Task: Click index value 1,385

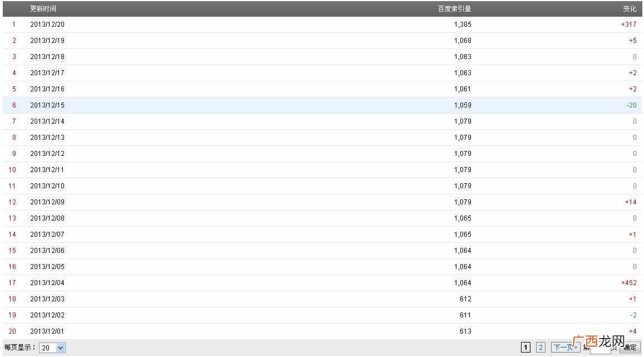Action: (463, 25)
